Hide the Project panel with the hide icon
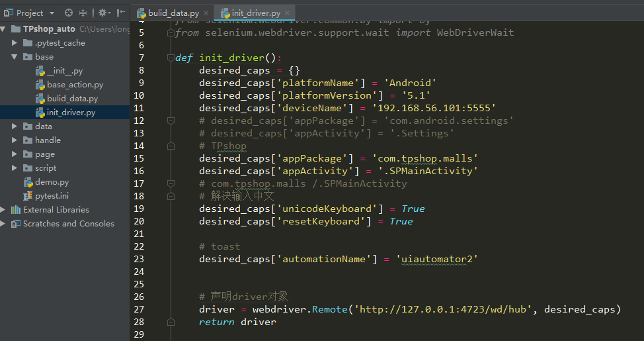 pyautogui.click(x=120, y=13)
